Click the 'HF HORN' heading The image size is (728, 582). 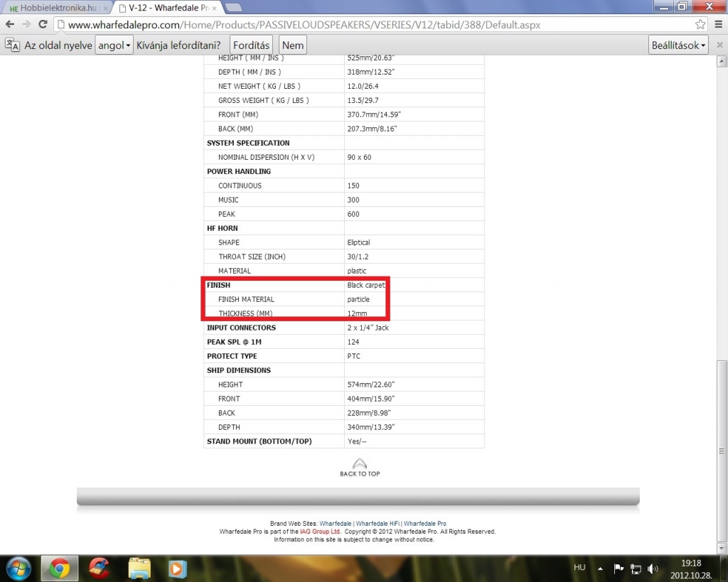[222, 228]
